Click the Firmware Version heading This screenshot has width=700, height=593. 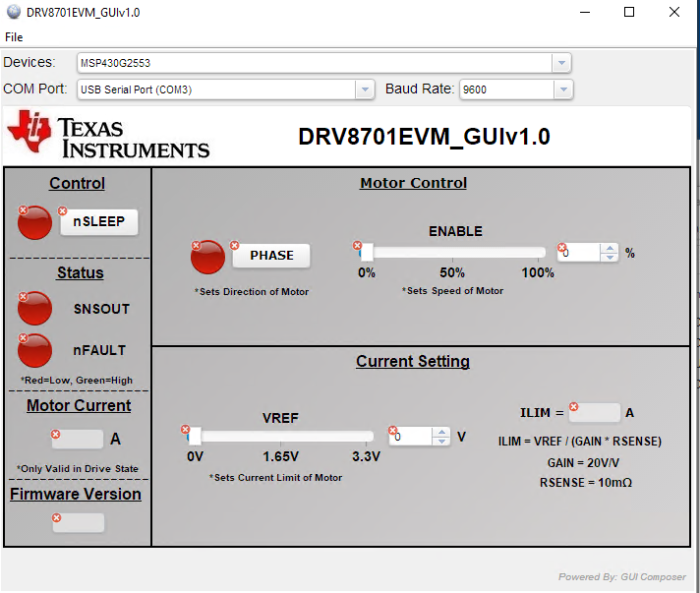point(76,494)
